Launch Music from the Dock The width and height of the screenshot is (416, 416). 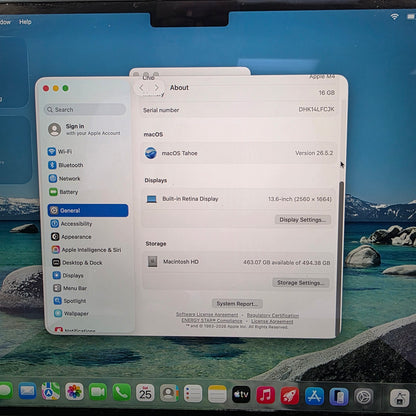265,395
